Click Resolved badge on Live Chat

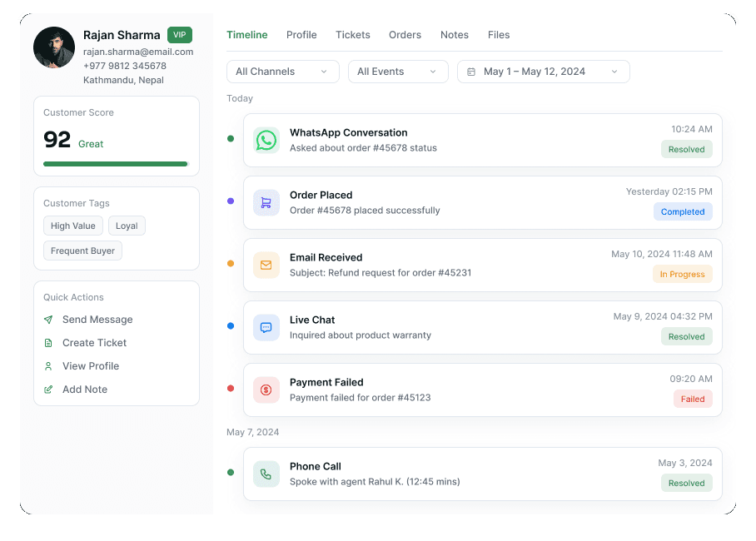[x=687, y=336]
